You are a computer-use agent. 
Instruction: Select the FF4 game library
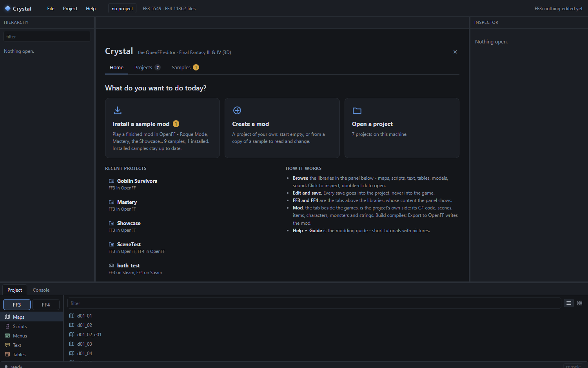coord(46,305)
